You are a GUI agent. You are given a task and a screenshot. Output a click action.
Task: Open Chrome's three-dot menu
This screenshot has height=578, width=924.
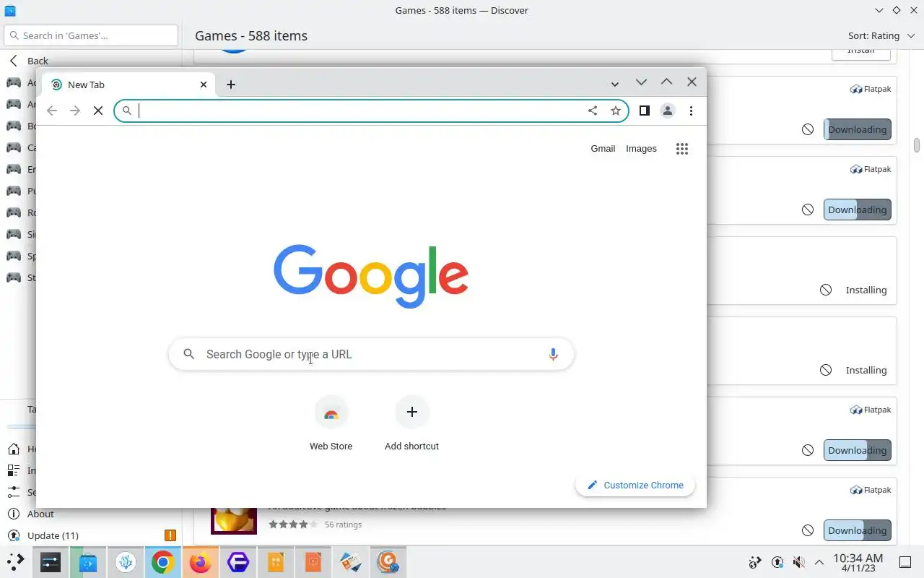coord(691,111)
